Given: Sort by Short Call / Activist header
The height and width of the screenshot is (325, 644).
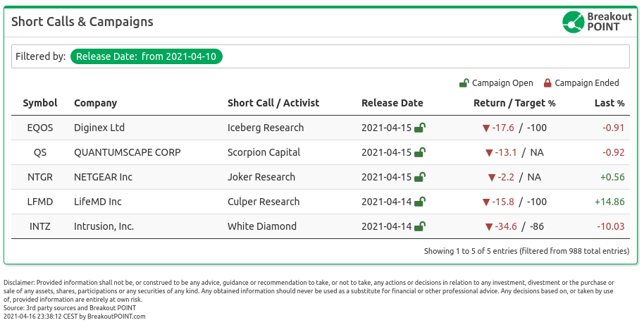Looking at the screenshot, I should click(x=273, y=103).
